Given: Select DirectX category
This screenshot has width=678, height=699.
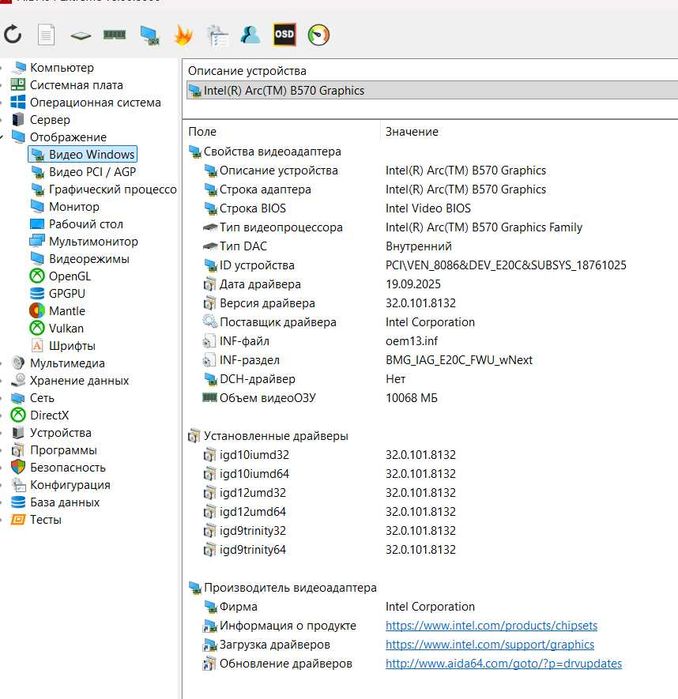Looking at the screenshot, I should 49,415.
